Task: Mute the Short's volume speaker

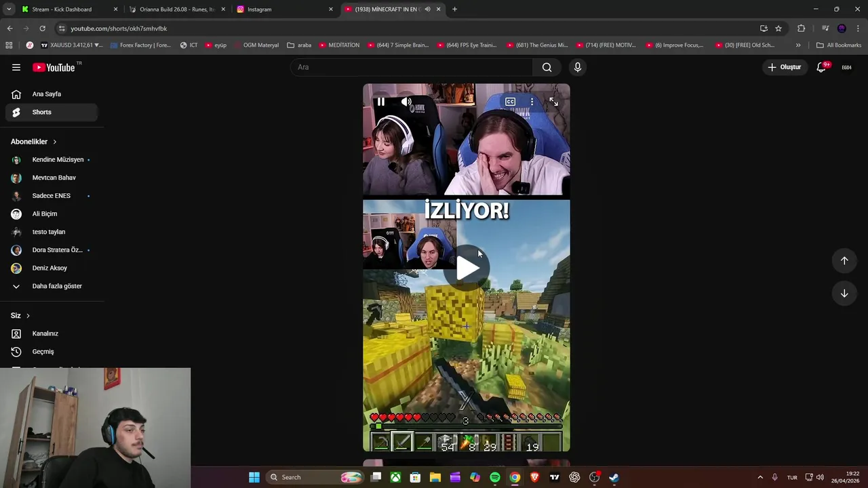Action: click(406, 102)
